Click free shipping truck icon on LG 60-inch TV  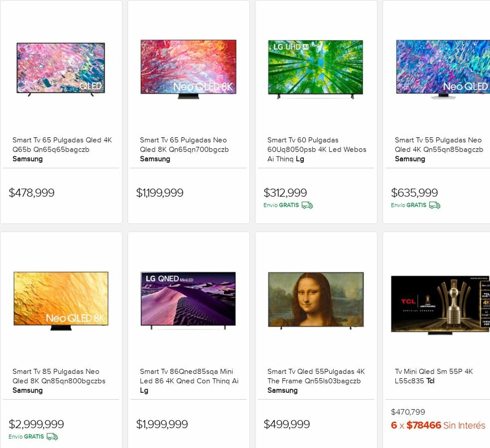[307, 205]
